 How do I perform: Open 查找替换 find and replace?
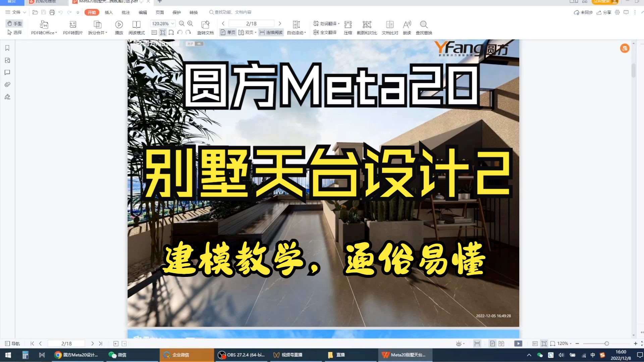424,27
